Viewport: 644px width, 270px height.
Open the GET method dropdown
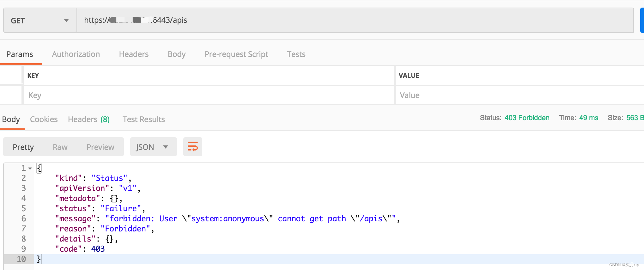[x=40, y=21]
